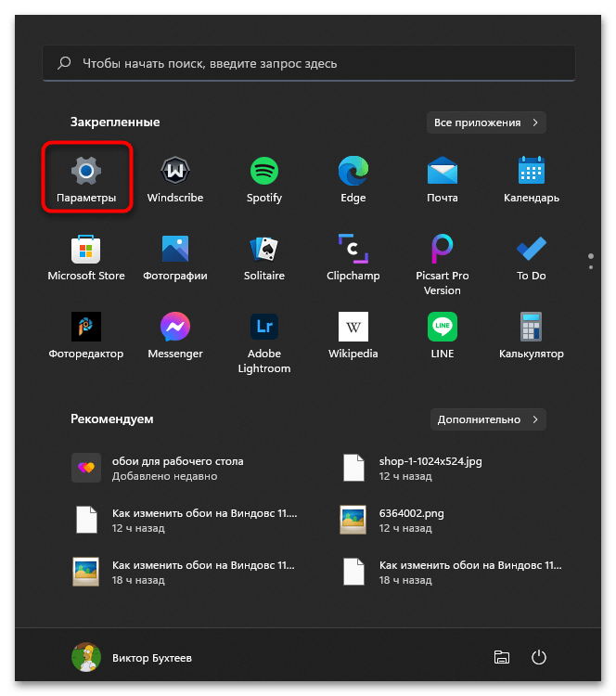This screenshot has height=696, width=616.
Task: Open Clipchamp video editor
Action: [353, 257]
